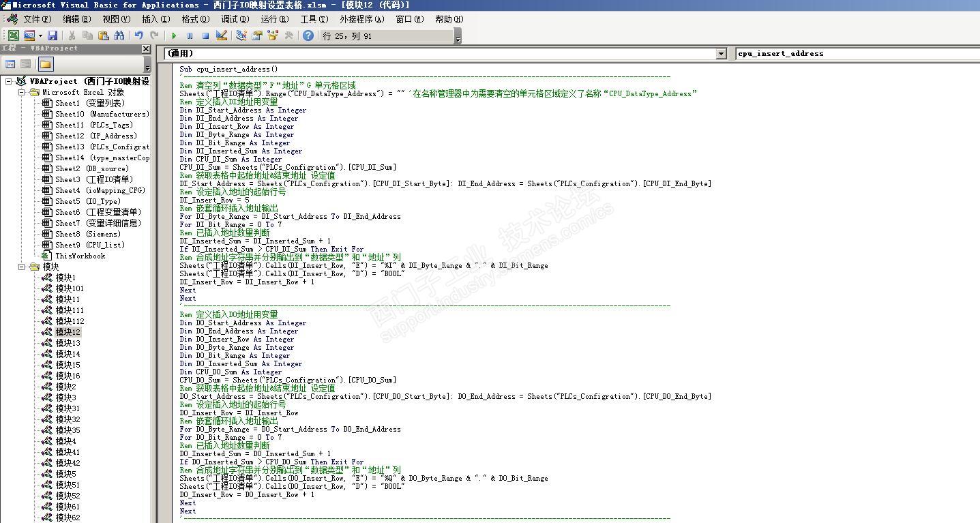The height and width of the screenshot is (523, 980).
Task: Open Visual Basic Help with the question mark icon
Action: click(x=308, y=35)
